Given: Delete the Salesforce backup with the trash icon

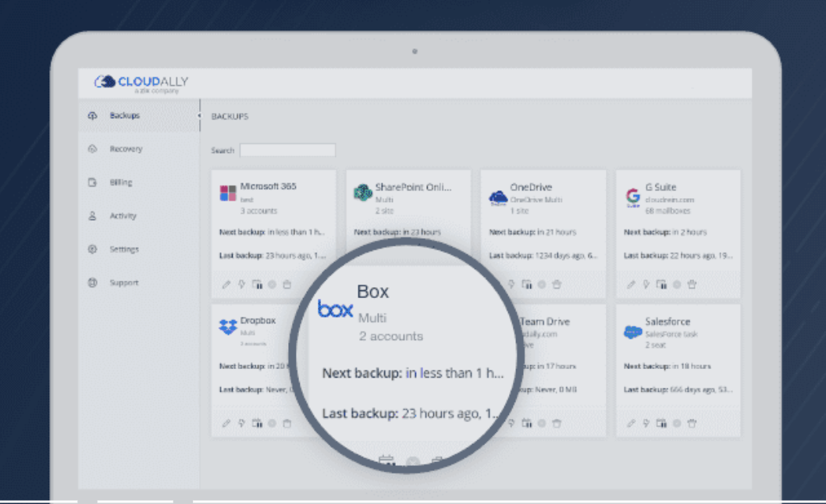Looking at the screenshot, I should click(692, 424).
